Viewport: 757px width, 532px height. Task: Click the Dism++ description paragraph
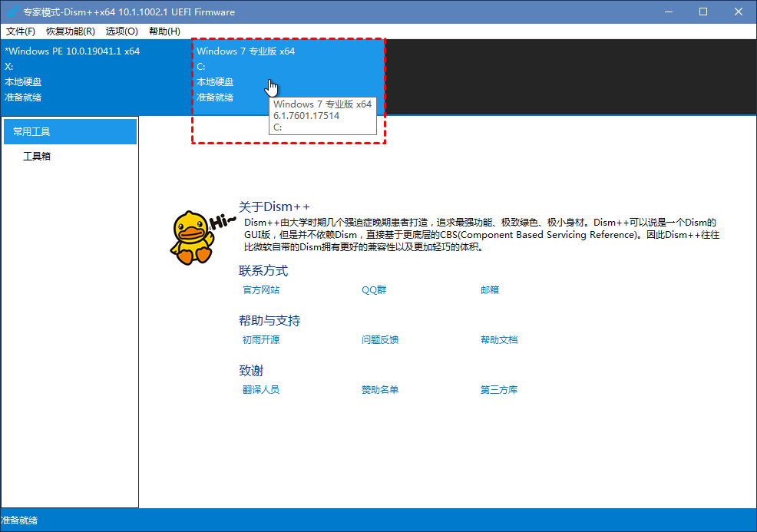point(482,235)
